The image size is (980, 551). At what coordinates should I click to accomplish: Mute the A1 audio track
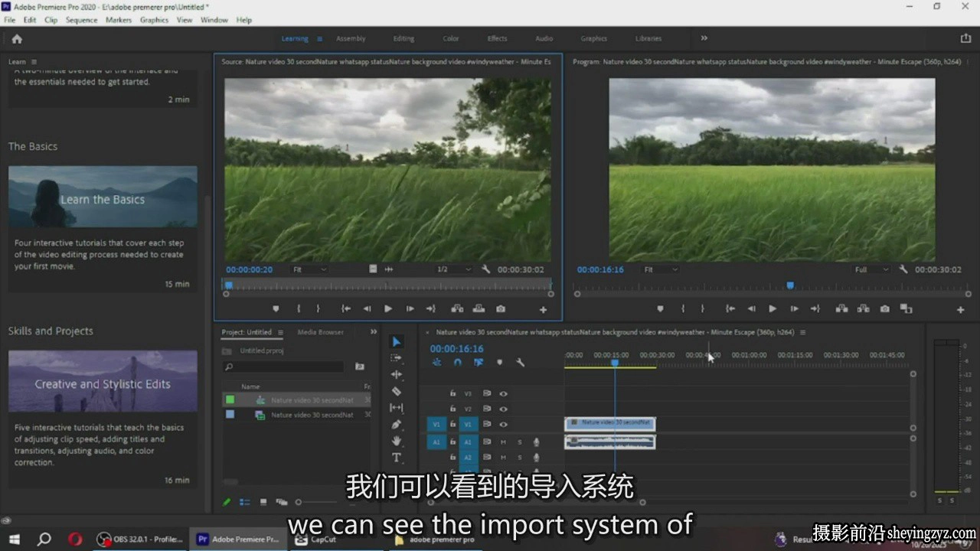[x=503, y=442]
